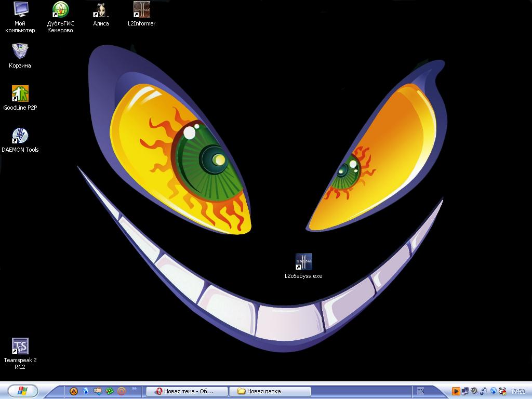
Task: Select the Мой компьютер desktop icon
Action: 20,17
